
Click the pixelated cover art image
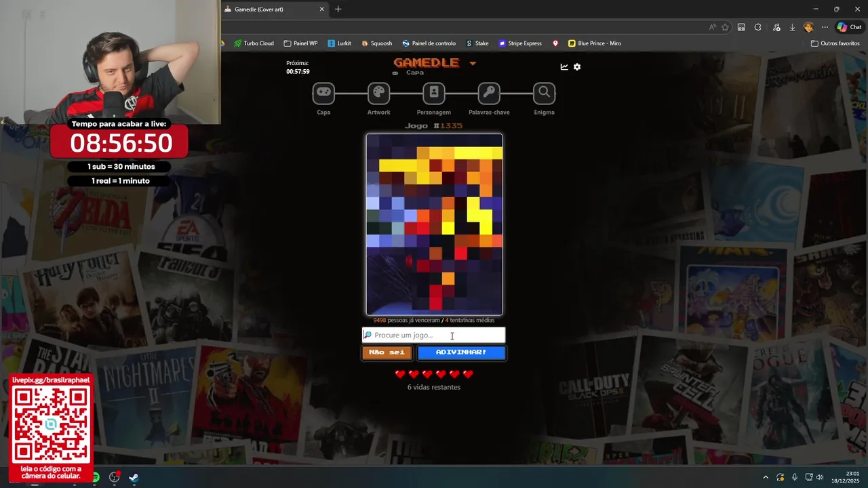coord(435,224)
